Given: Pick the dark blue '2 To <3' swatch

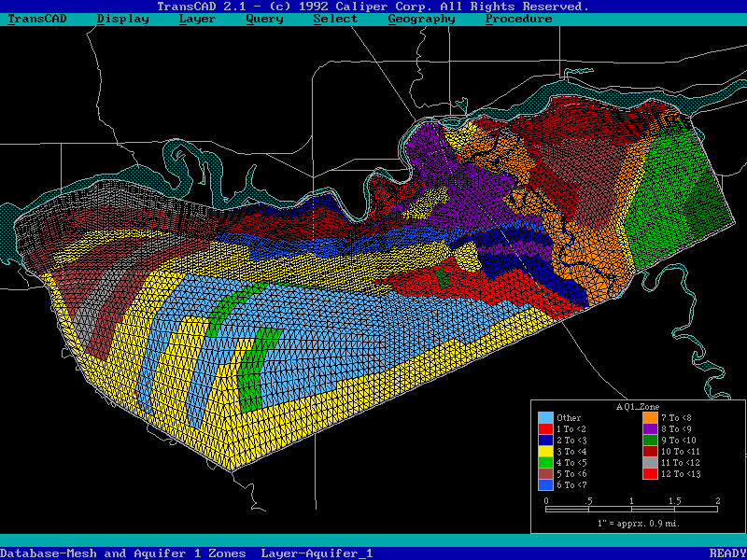Looking at the screenshot, I should [545, 441].
